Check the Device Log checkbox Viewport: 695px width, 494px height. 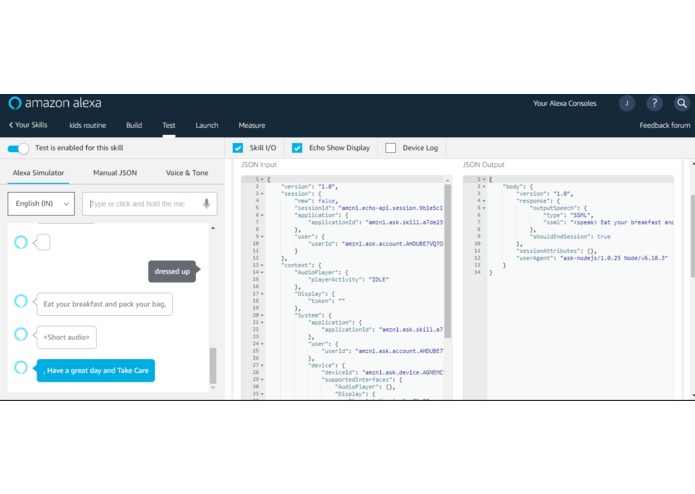click(390, 148)
